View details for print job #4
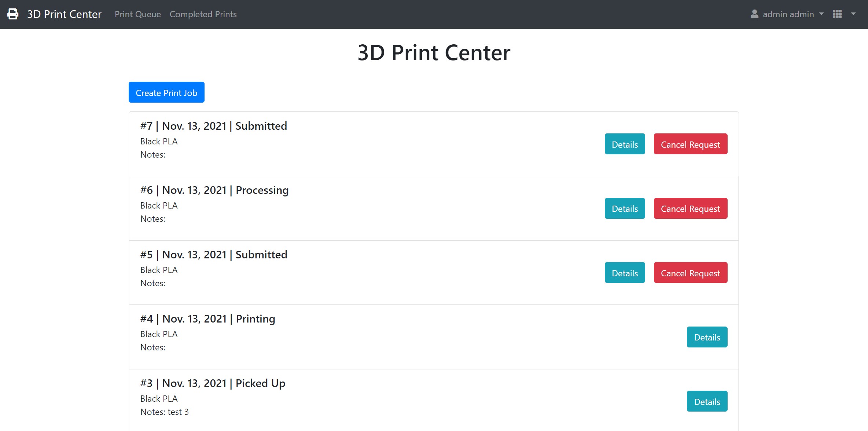Viewport: 868px width, 431px height. click(707, 337)
